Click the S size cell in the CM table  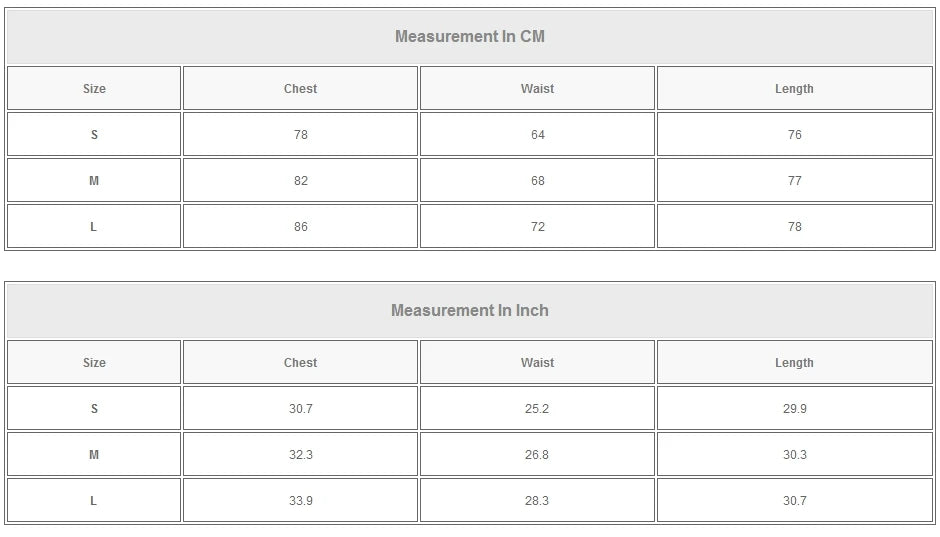point(94,135)
